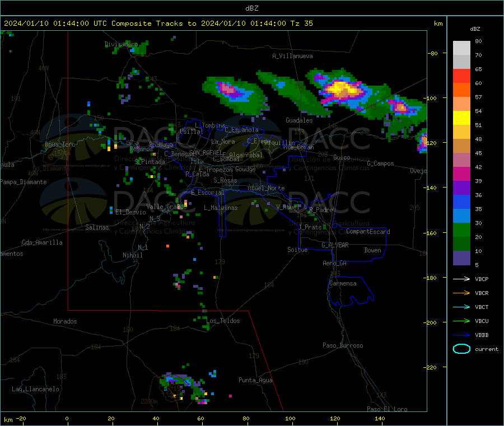Click the 140 km x-axis tick label

[380, 418]
